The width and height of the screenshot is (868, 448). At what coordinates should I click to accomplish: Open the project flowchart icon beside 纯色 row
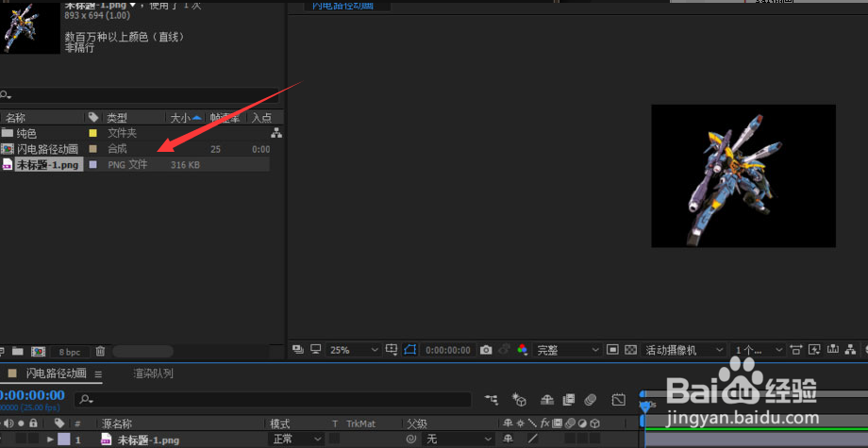(276, 133)
